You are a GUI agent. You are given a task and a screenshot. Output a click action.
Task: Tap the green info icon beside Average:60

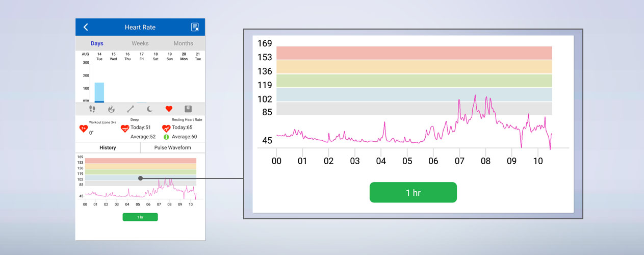coord(166,137)
